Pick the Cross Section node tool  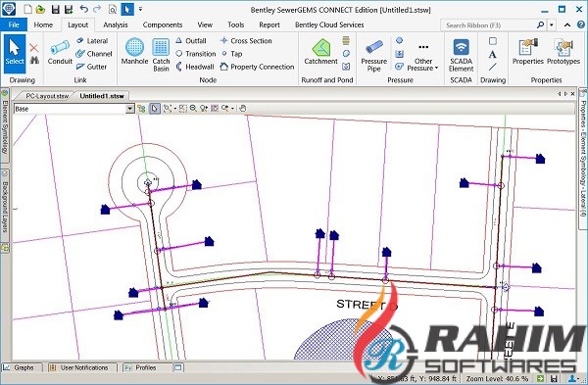pyautogui.click(x=246, y=41)
